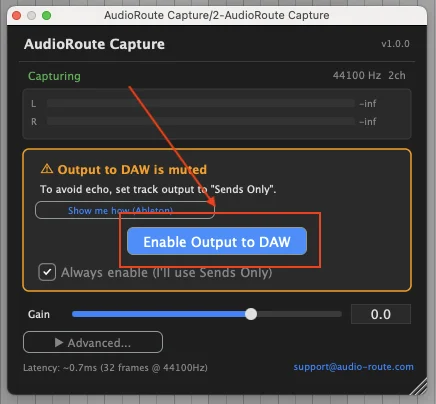Click the window resize grip corner
Image resolution: width=436 pixels, height=404 pixels.
[x=419, y=387]
